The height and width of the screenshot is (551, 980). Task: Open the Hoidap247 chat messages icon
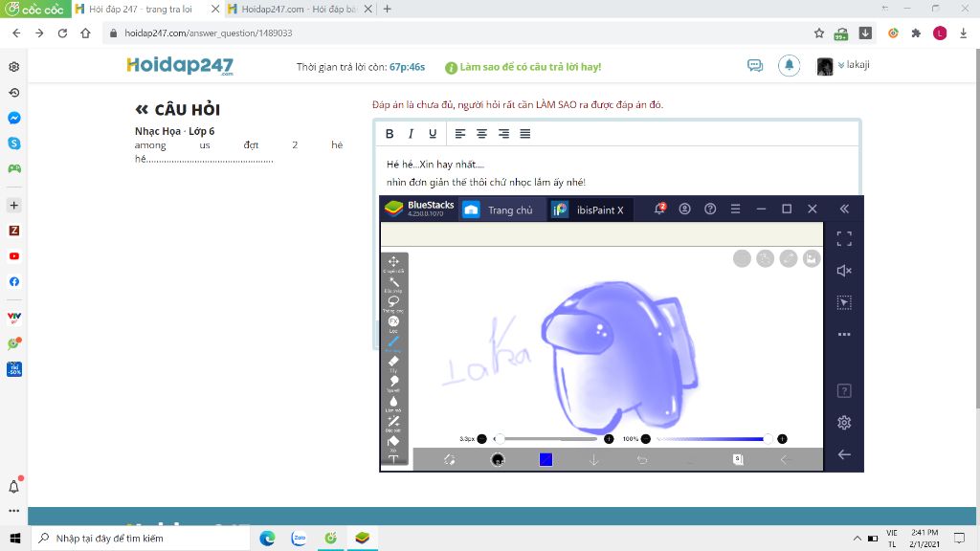[x=755, y=65]
